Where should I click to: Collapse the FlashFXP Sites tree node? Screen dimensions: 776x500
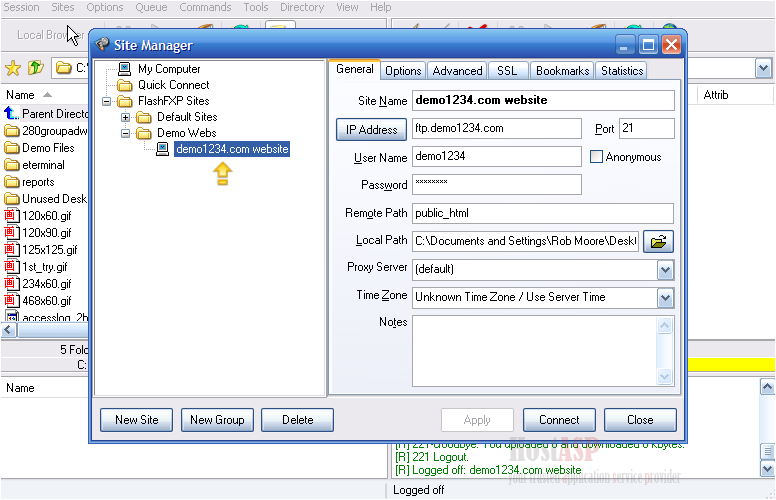(106, 101)
